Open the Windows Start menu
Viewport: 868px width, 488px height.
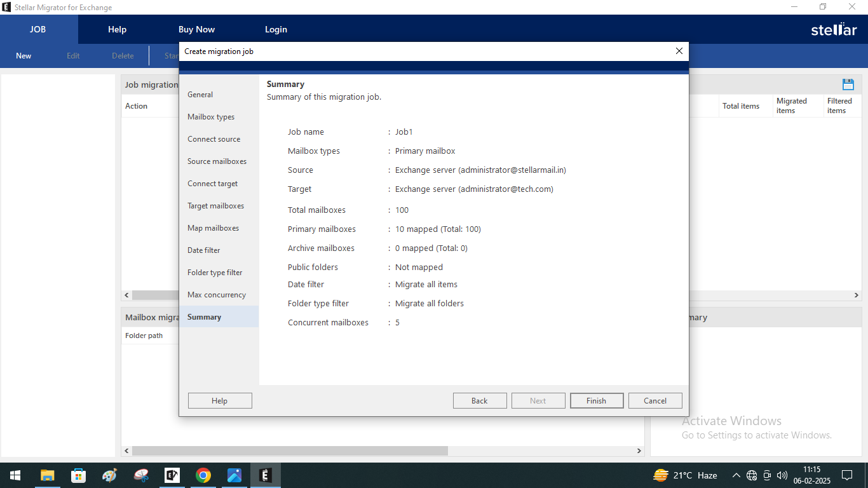pos(15,475)
